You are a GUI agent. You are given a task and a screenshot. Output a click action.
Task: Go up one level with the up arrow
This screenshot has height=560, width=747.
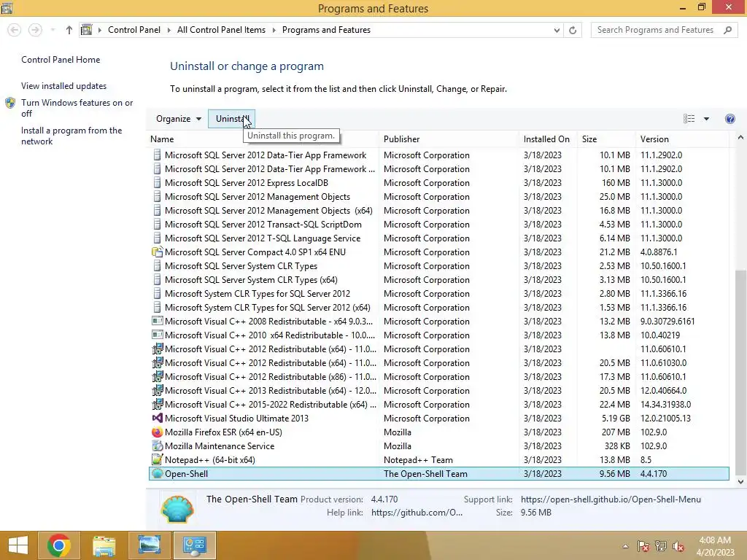tap(69, 30)
